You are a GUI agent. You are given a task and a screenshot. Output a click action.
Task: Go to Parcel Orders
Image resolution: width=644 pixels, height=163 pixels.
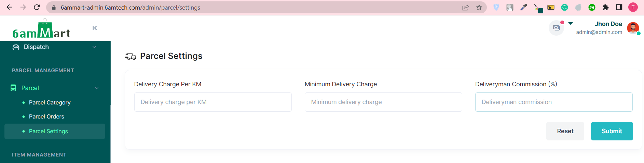[x=46, y=116]
